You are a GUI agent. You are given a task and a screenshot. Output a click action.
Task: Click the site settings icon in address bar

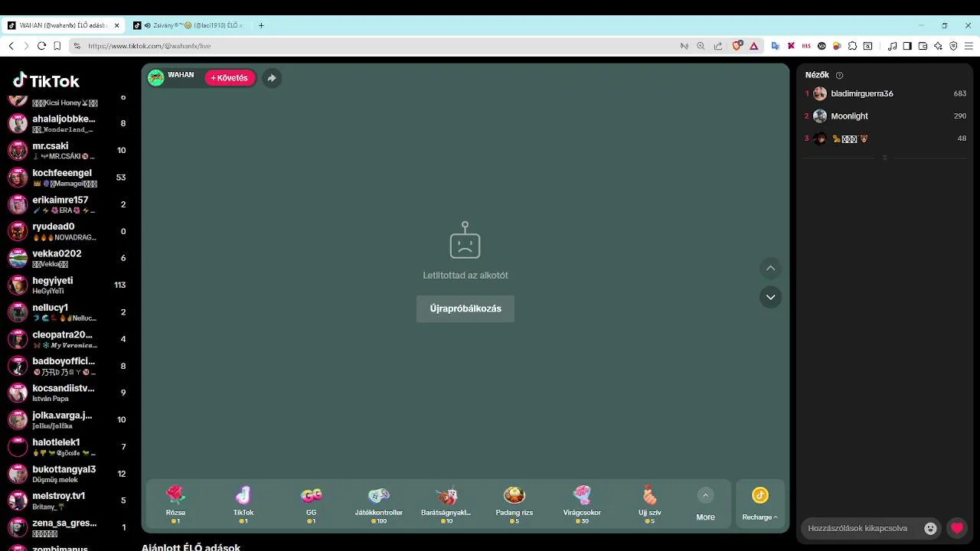point(77,46)
